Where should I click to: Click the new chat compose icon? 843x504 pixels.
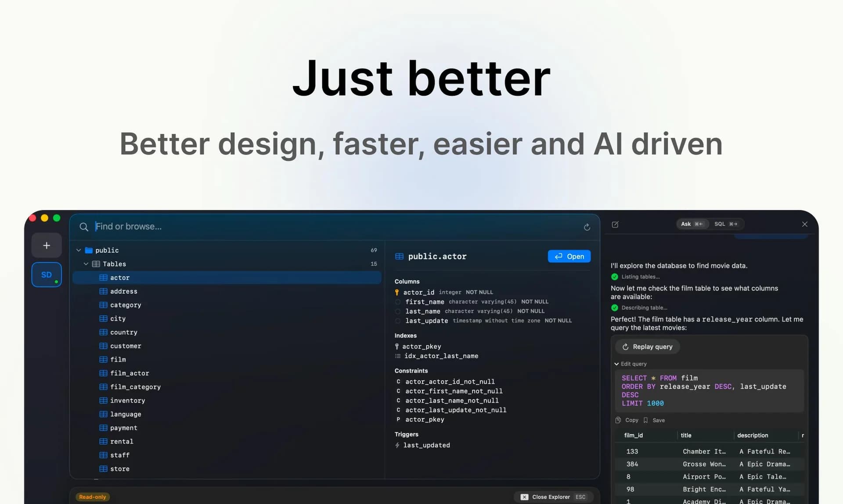pyautogui.click(x=615, y=224)
